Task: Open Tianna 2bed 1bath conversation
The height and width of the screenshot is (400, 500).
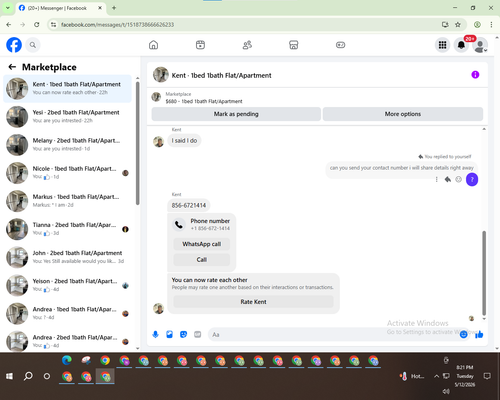Action: (68, 229)
